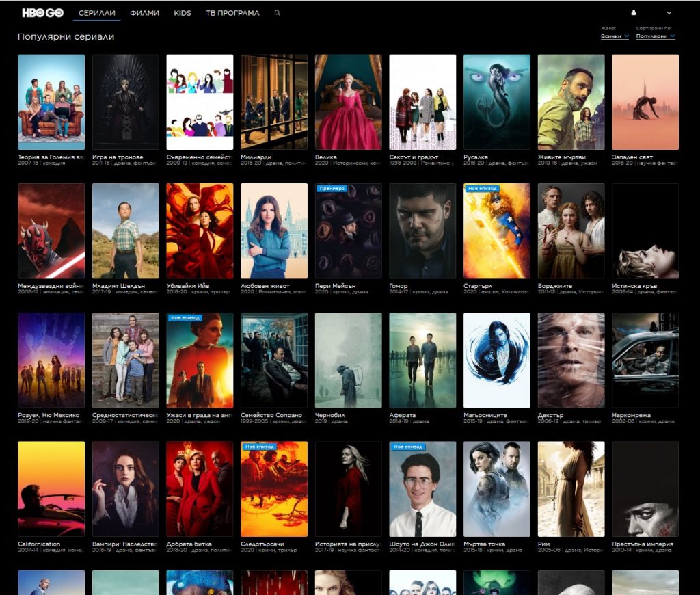Open the Убивайки Ийв poster
Image resolution: width=700 pixels, height=595 pixels.
(200, 231)
